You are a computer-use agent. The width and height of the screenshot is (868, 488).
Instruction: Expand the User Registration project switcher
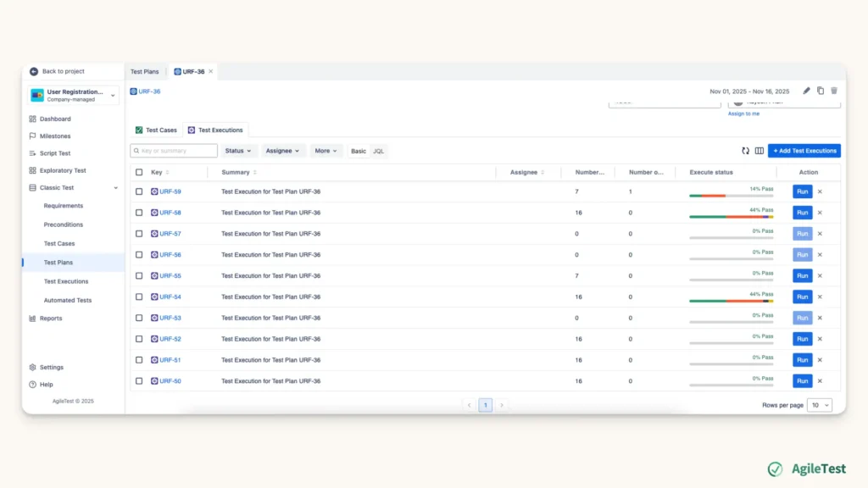point(73,95)
